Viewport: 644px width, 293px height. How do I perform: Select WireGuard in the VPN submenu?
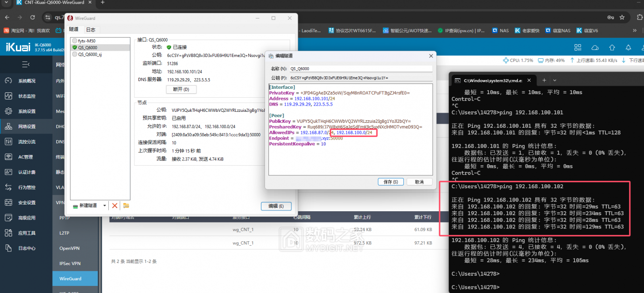coord(75,279)
